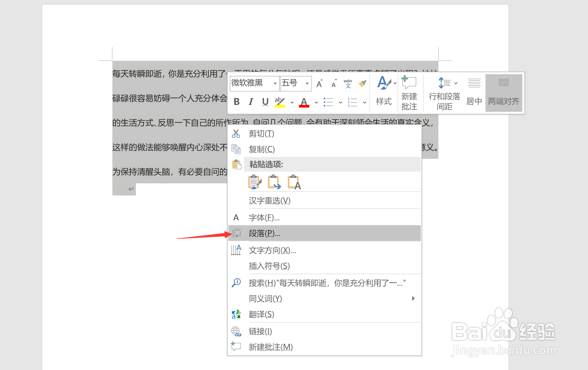Click the copy pages icon
Image resolution: width=588 pixels, height=370 pixels.
tap(236, 149)
